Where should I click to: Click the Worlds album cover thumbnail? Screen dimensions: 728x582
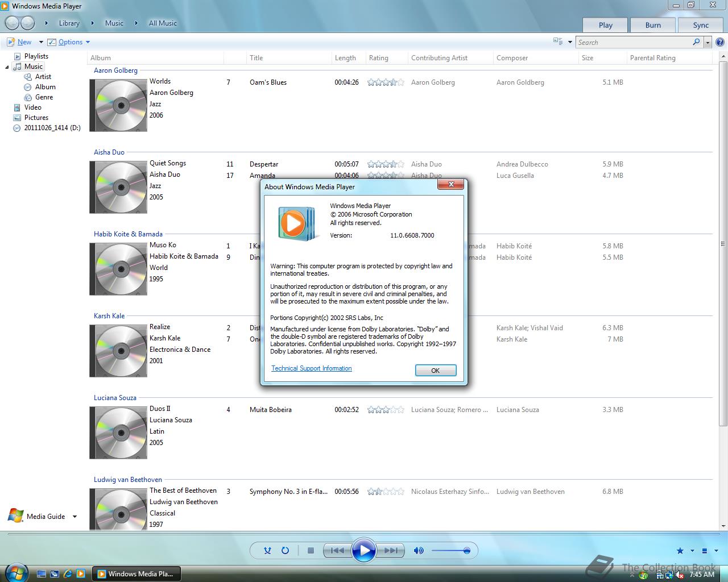[x=118, y=106]
